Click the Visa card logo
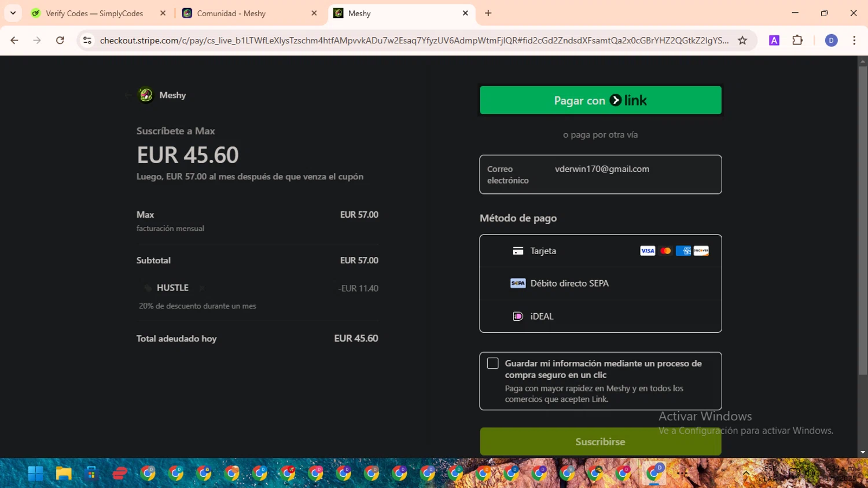Screen dimensions: 868x488 pyautogui.click(x=648, y=251)
